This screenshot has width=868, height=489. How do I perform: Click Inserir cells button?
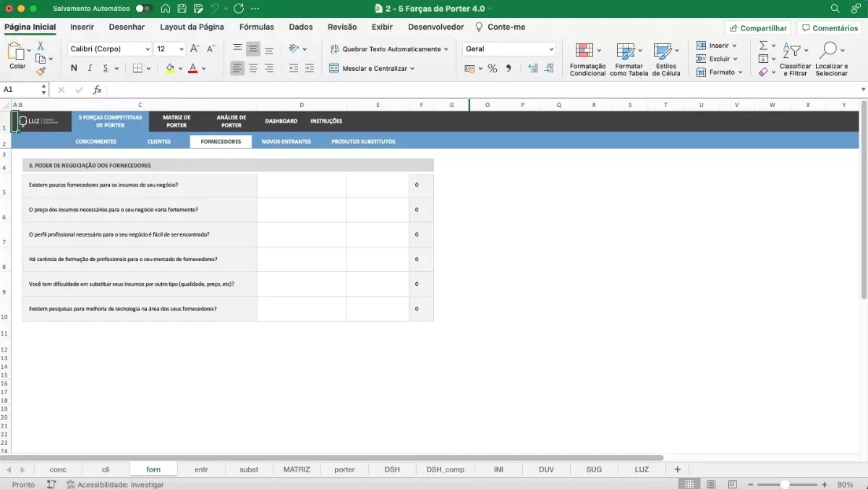(716, 46)
